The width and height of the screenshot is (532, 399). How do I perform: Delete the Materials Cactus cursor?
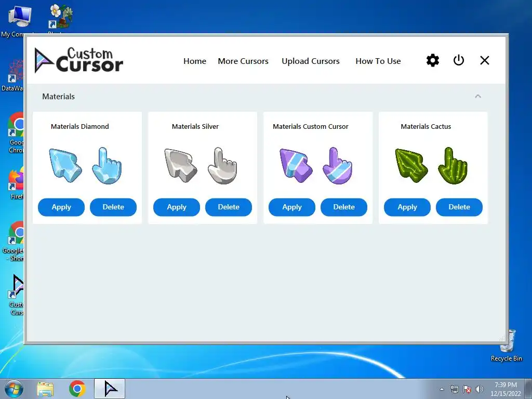tap(459, 207)
